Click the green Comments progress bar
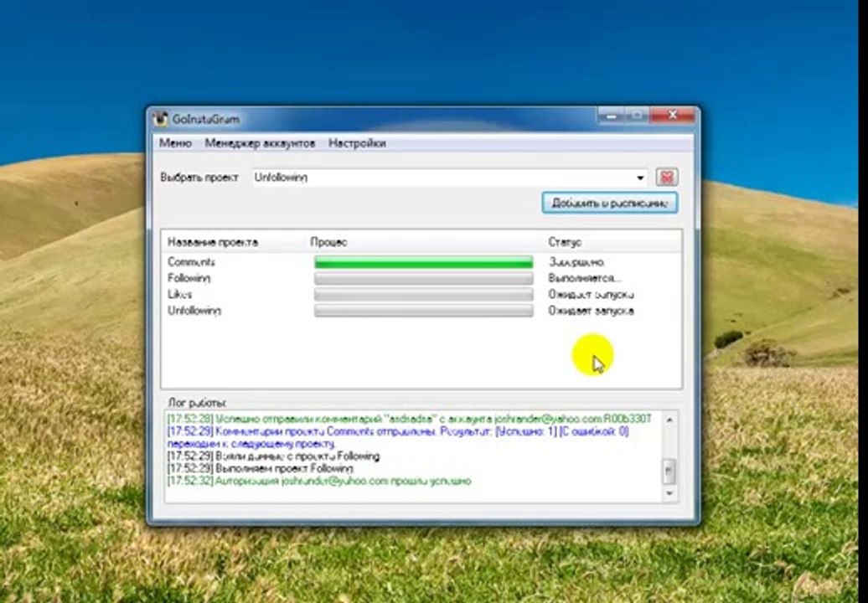This screenshot has height=603, width=868. tap(423, 262)
